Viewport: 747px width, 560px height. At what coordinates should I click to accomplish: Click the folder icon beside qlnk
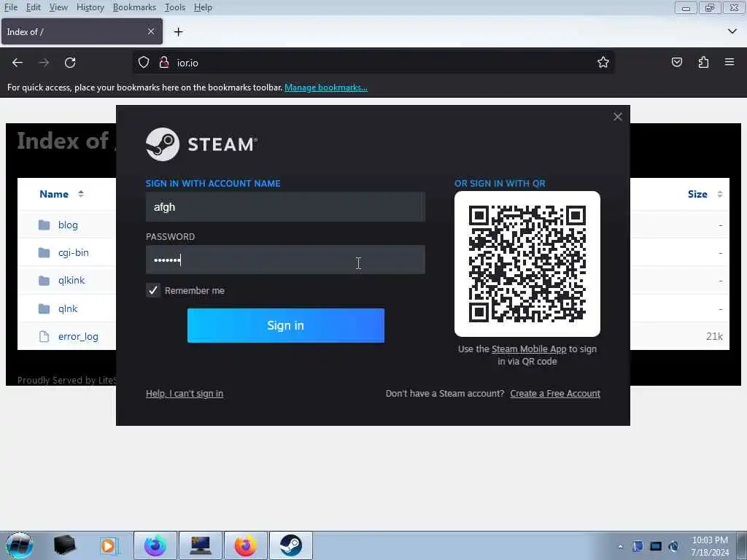[44, 308]
